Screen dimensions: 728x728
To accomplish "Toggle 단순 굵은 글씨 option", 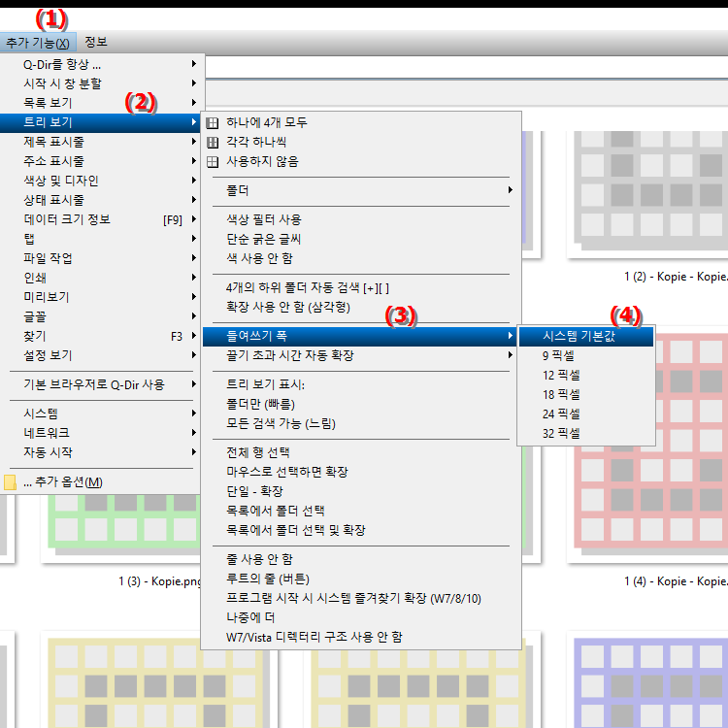I will pyautogui.click(x=361, y=239).
